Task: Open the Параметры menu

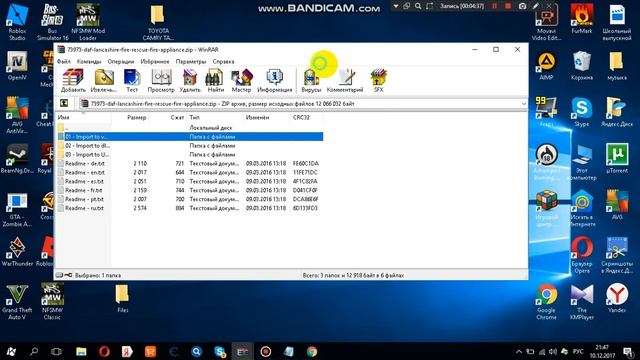Action: 191,61
